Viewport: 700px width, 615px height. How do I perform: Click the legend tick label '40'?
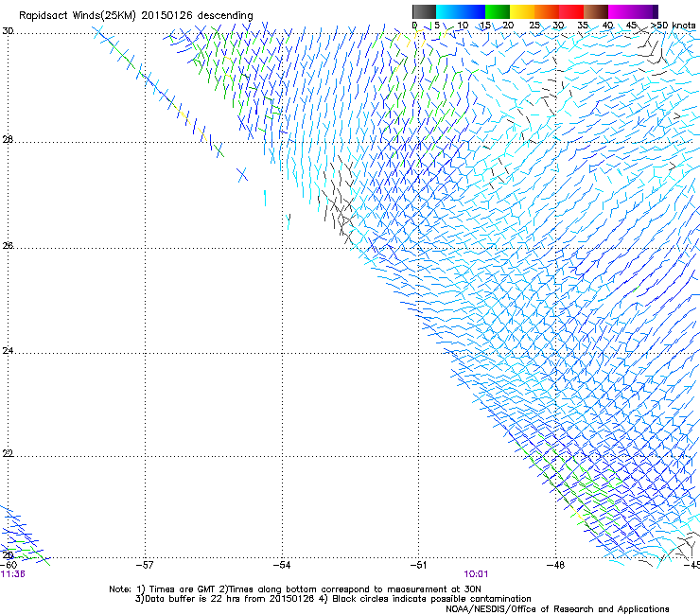[x=607, y=26]
